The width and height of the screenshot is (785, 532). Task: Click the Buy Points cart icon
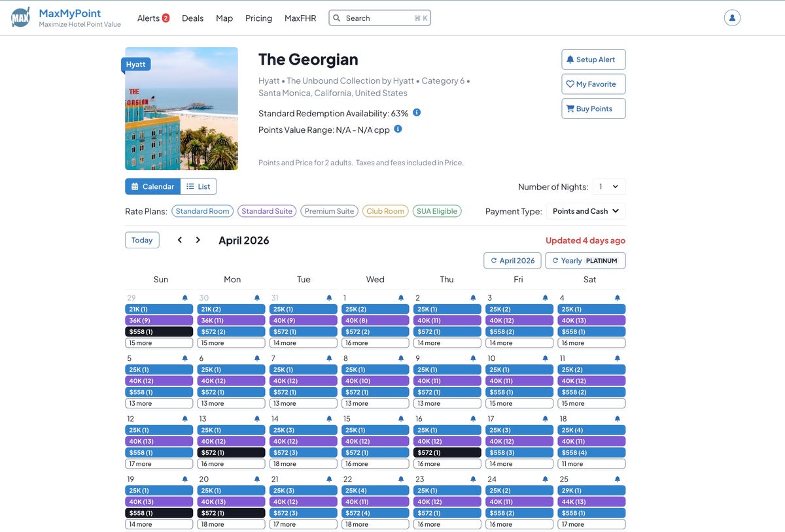[x=572, y=108]
